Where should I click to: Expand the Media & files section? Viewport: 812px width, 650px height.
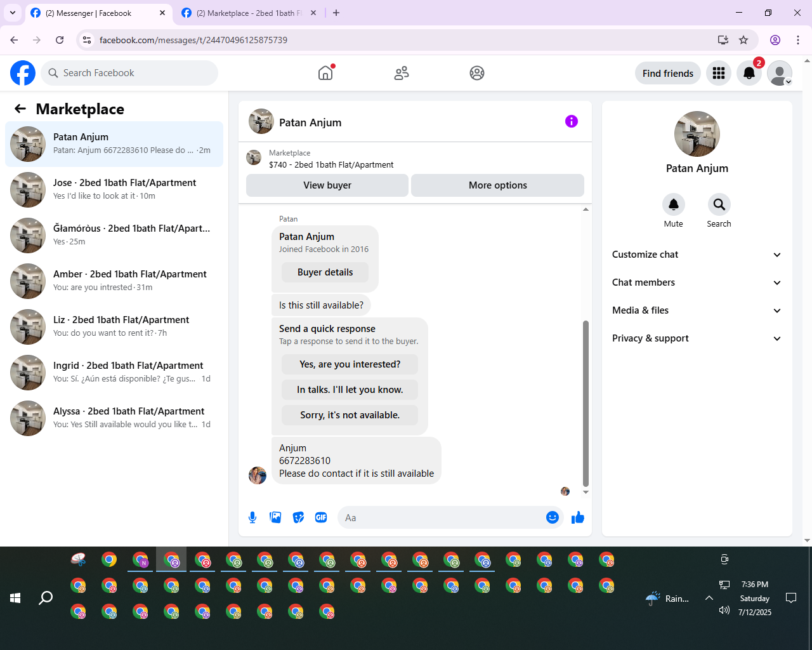pos(697,310)
